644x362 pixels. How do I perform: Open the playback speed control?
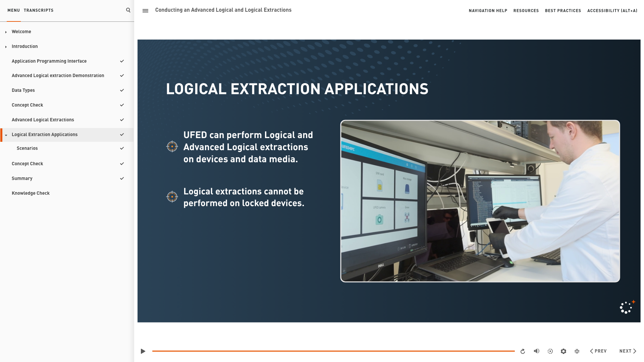pos(550,351)
